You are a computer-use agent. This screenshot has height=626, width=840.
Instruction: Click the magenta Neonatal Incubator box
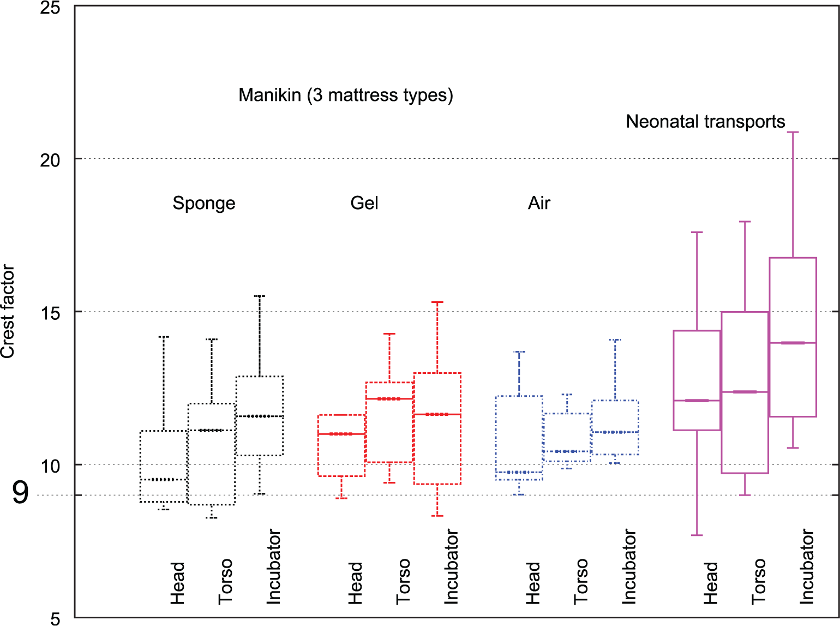[x=793, y=337]
